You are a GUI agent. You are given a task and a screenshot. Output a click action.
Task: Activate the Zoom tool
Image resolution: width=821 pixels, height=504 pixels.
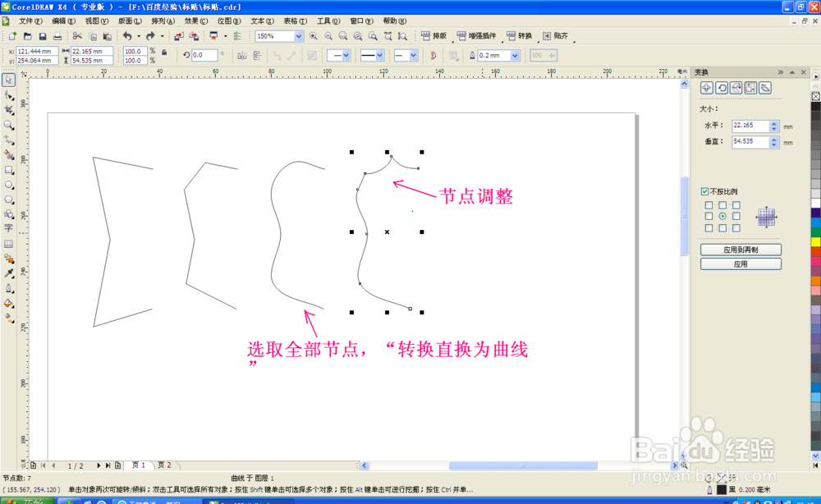click(x=9, y=126)
